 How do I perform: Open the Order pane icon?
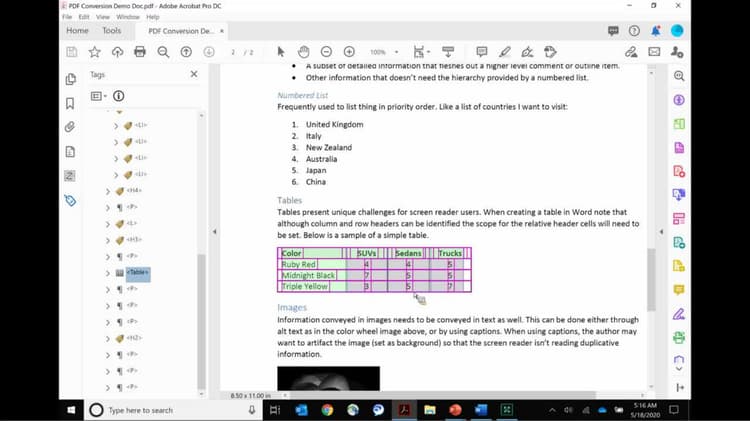point(69,176)
